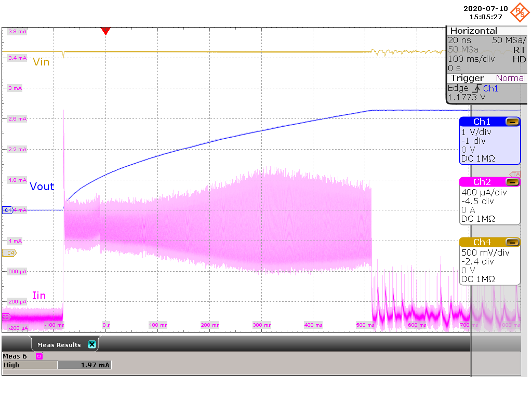Select the C4 offset marker on left axis
Image resolution: width=532 pixels, height=399 pixels.
[8, 252]
